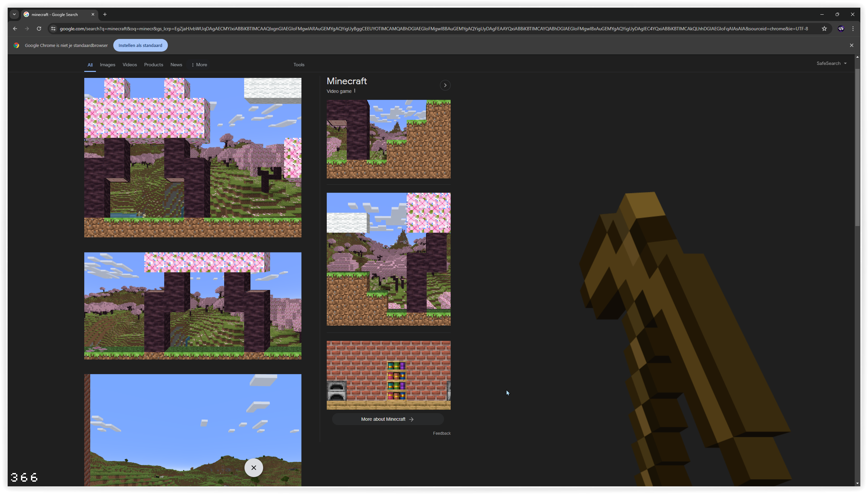The image size is (868, 494).
Task: Click the brick wall bookshelf thumbnail
Action: (388, 375)
